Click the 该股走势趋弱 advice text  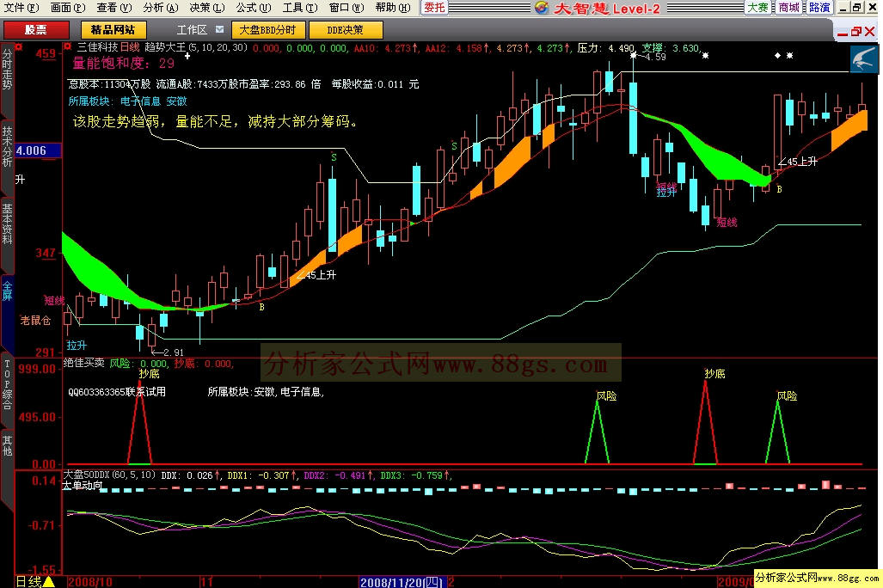tap(216, 121)
